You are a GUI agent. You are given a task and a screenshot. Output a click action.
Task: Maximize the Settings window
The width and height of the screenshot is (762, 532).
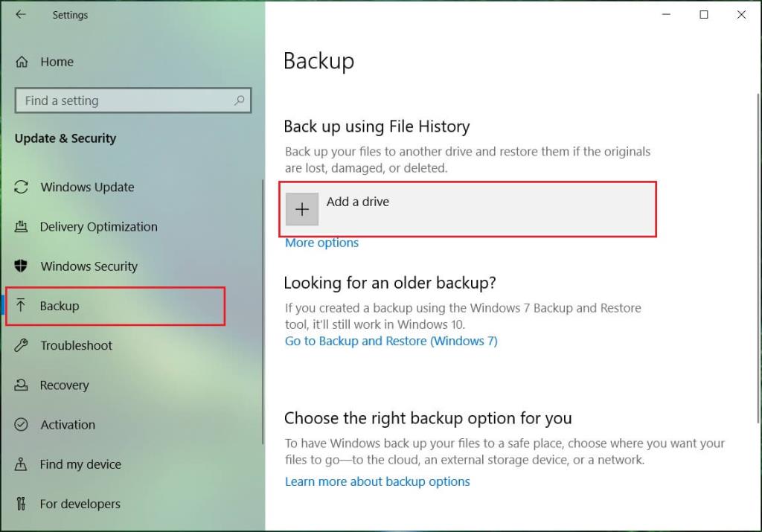pos(703,15)
